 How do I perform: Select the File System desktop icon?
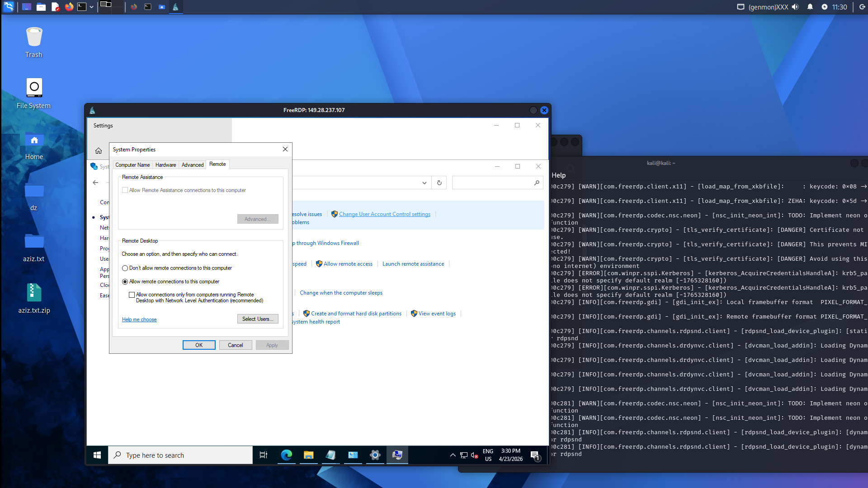coord(34,94)
